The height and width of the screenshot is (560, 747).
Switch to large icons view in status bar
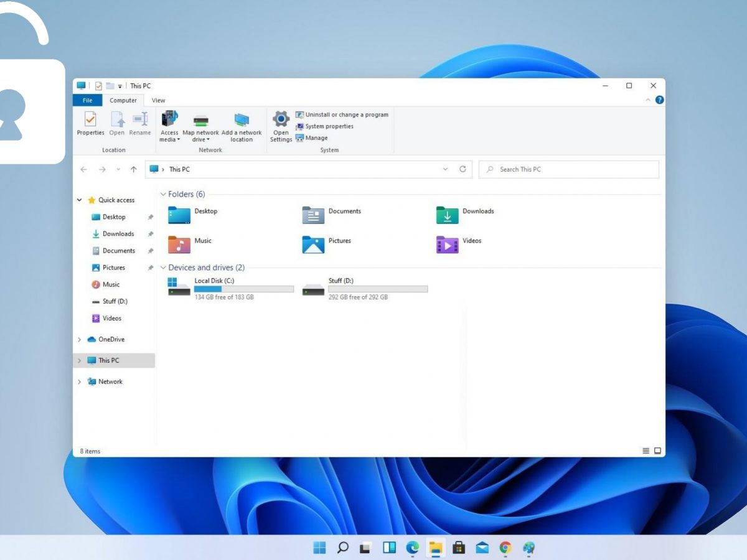(657, 450)
